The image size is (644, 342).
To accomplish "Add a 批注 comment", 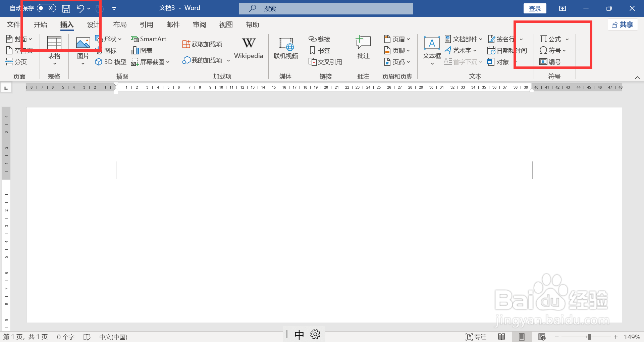I will [x=363, y=48].
